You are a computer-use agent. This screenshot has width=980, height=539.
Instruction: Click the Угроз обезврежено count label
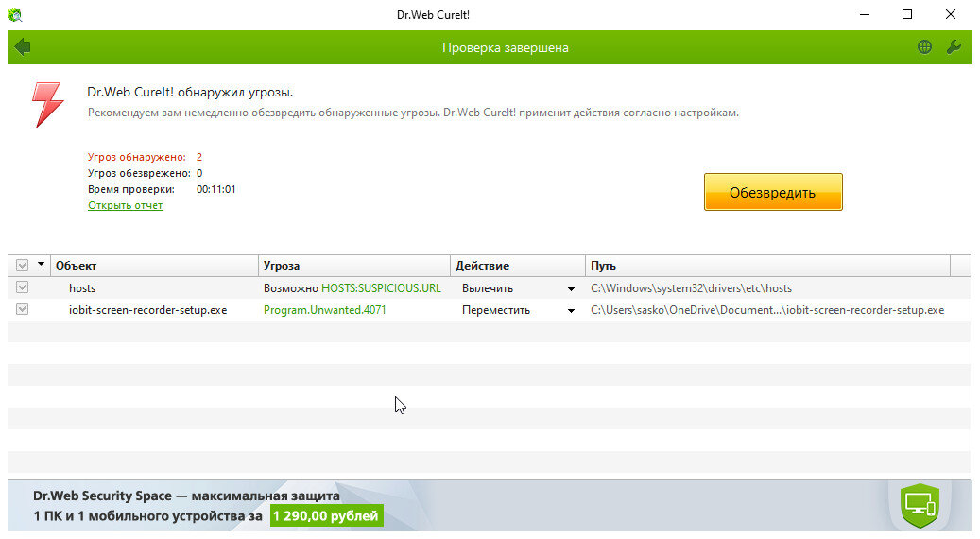pyautogui.click(x=139, y=173)
